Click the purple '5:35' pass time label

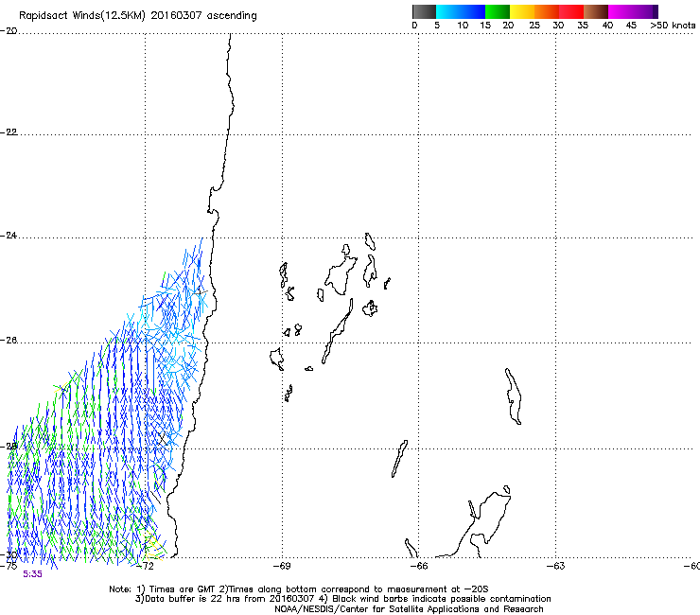point(32,574)
